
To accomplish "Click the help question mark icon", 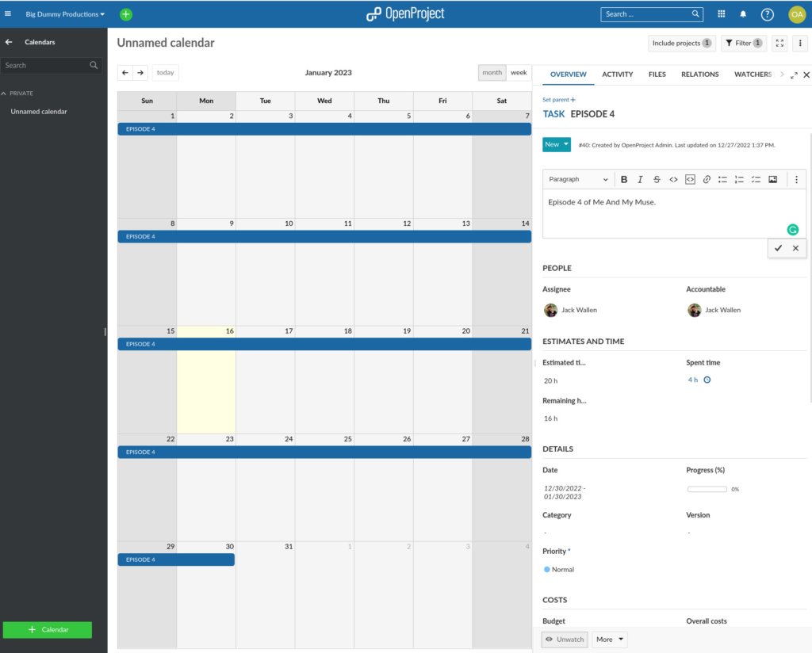I will click(x=766, y=13).
